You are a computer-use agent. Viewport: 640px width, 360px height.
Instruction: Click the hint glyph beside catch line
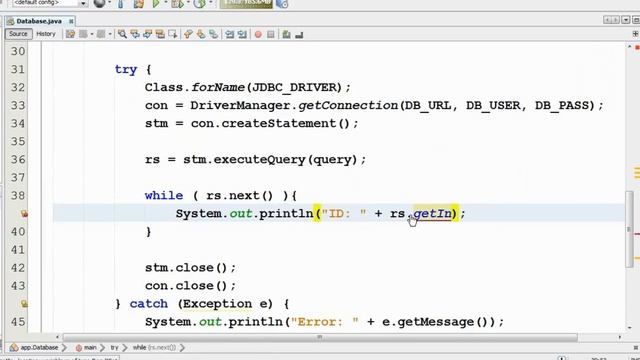pyautogui.click(x=24, y=304)
